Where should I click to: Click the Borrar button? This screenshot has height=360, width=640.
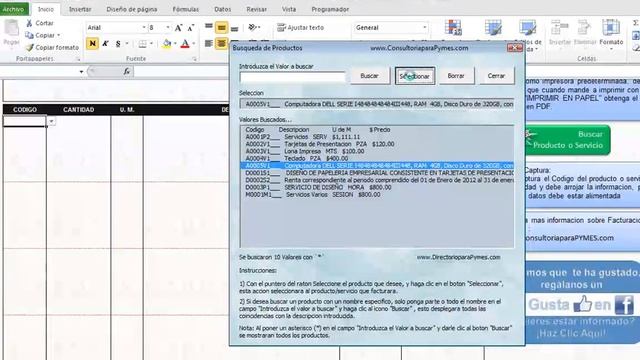456,76
